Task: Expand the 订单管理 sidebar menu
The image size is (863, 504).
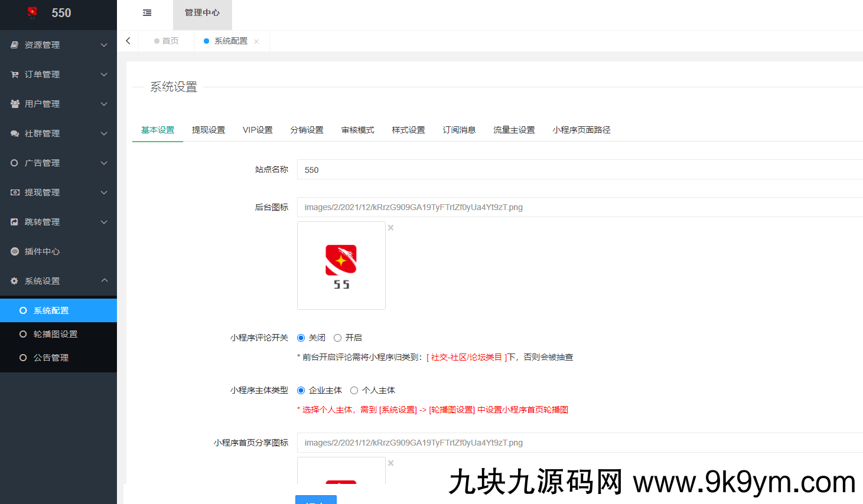Action: pos(58,74)
